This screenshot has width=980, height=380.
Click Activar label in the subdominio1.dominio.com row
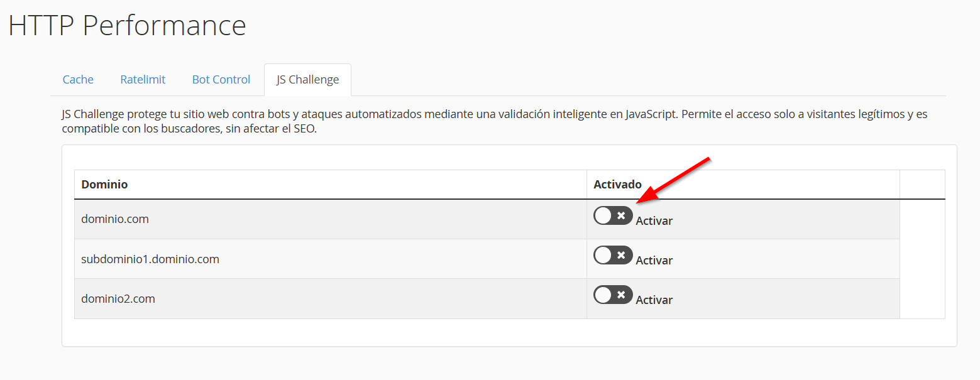654,261
